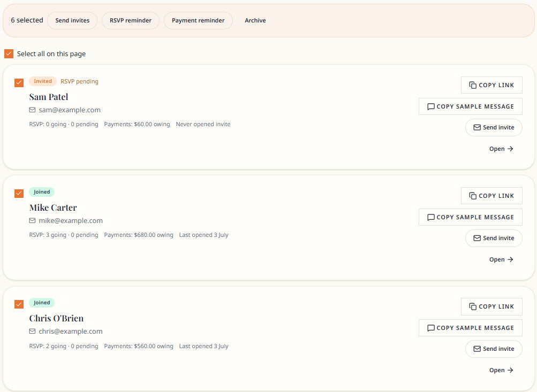Click the name Mike Carter
This screenshot has width=537, height=392.
[53, 207]
